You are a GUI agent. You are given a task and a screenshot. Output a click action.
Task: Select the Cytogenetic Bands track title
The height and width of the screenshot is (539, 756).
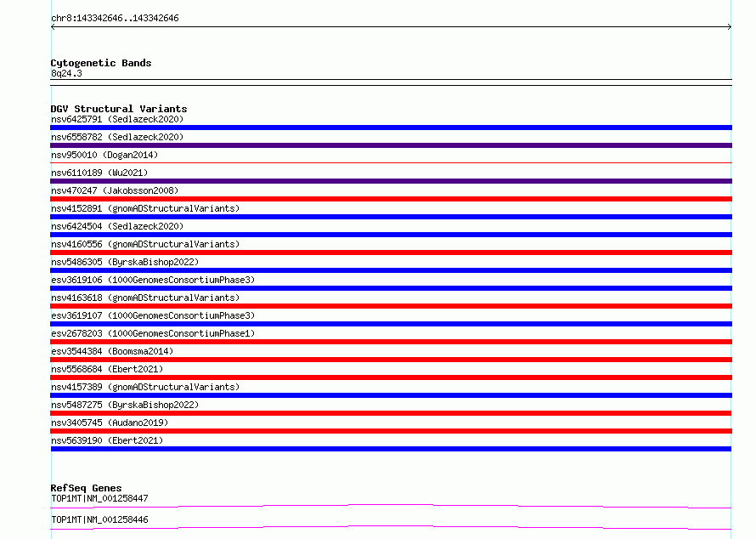click(x=101, y=63)
